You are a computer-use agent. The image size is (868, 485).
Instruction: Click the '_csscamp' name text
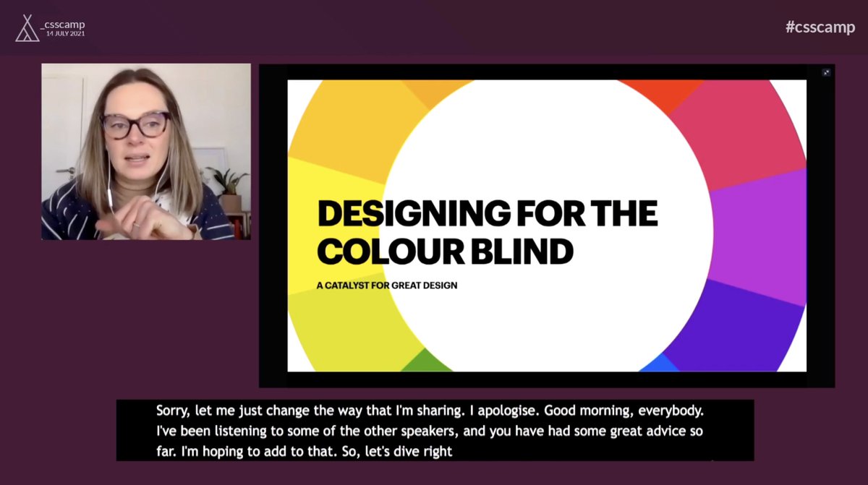63,25
